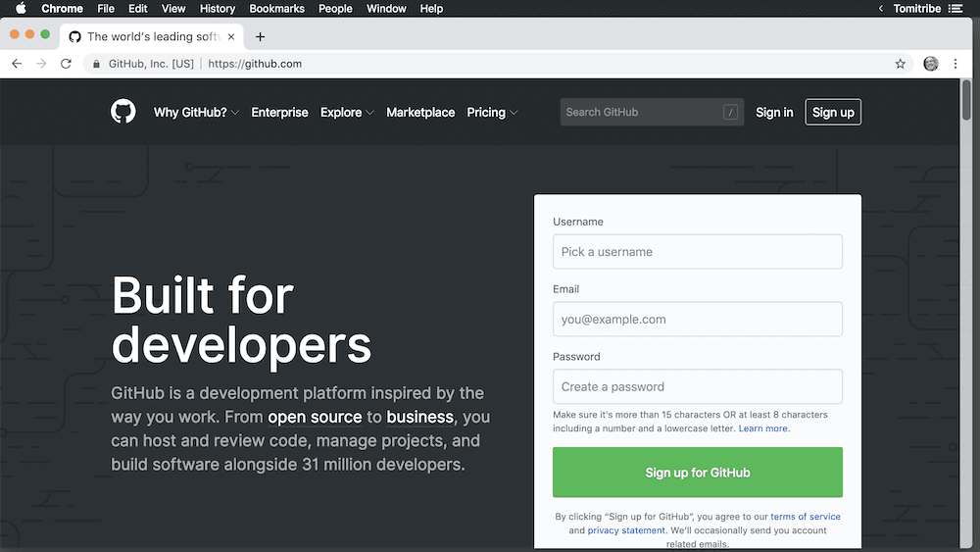The width and height of the screenshot is (980, 552).
Task: Expand the Why GitHub? dropdown
Action: pyautogui.click(x=196, y=113)
